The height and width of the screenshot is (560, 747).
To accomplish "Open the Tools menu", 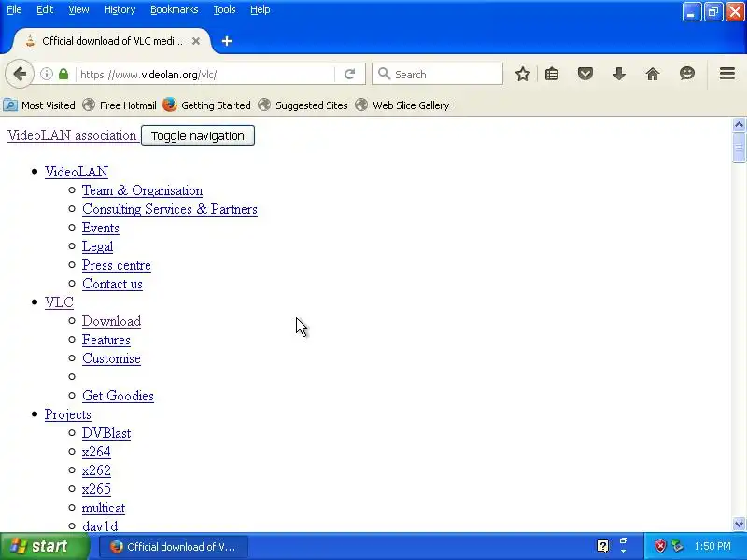I will click(x=224, y=9).
